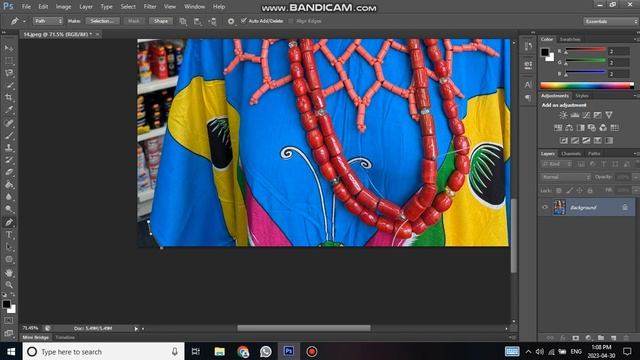This screenshot has height=360, width=640.
Task: Open the Layer menu
Action: click(86, 7)
